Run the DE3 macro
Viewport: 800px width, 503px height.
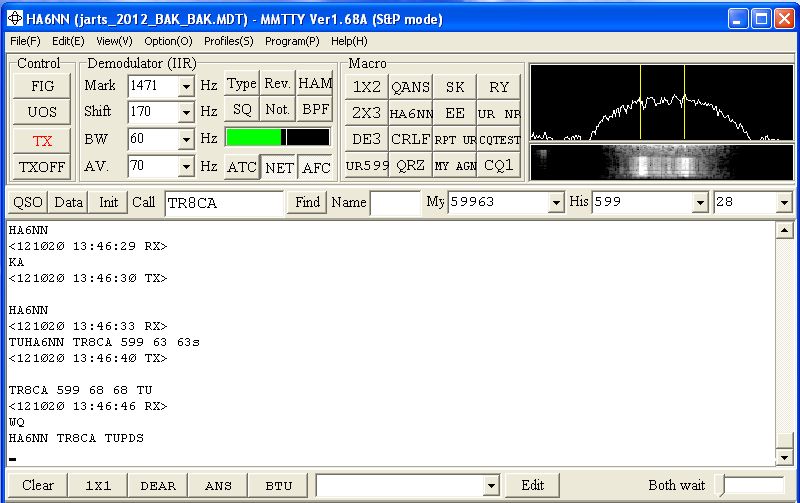(367, 139)
